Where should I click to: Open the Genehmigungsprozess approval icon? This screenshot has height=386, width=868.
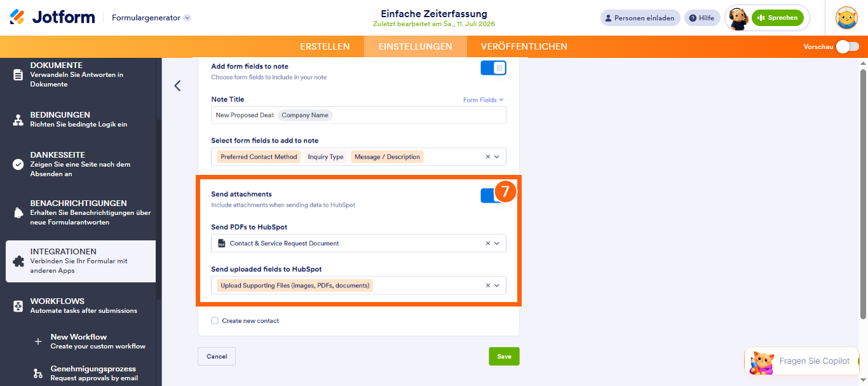[x=38, y=373]
